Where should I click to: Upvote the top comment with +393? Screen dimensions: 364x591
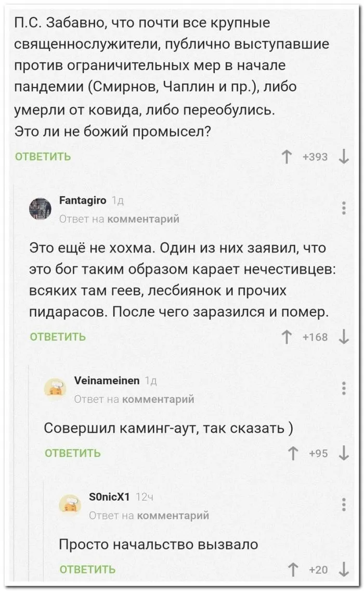[x=285, y=157]
